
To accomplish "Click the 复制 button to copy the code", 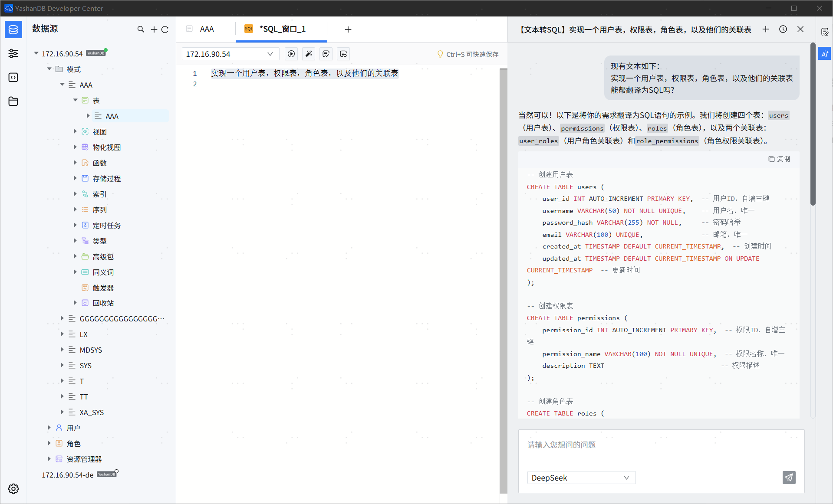I will point(779,159).
